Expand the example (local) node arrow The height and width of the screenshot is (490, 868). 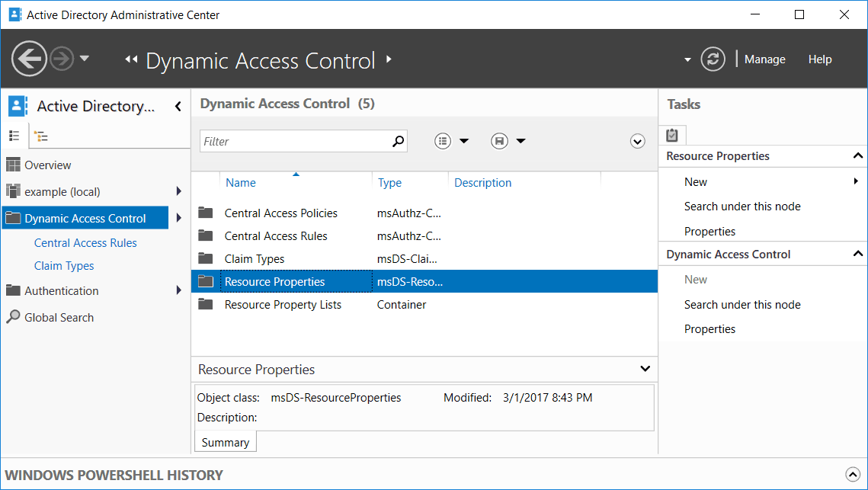179,191
